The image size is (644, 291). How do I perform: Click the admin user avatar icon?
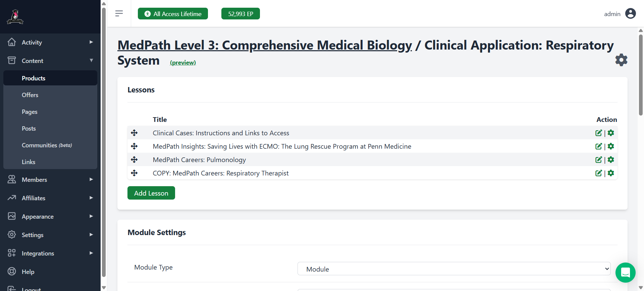(630, 14)
